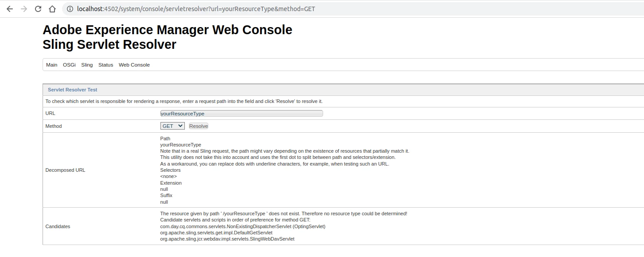Click the URL input field containing yourResourceType

(242, 114)
